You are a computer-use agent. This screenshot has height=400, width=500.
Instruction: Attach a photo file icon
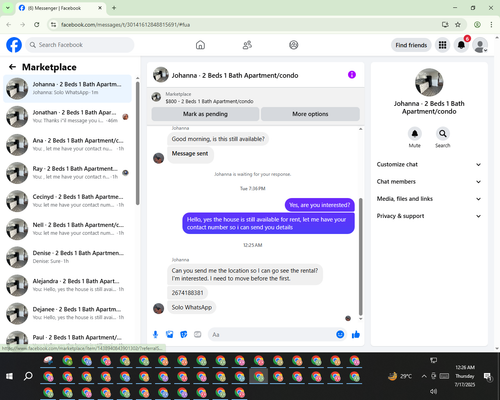coord(170,334)
